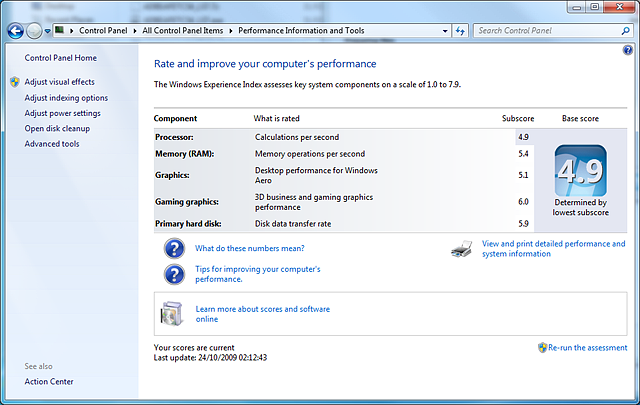Viewport: 640px width, 405px height.
Task: Expand chevron after Control Panel breadcrumb
Action: 135,31
